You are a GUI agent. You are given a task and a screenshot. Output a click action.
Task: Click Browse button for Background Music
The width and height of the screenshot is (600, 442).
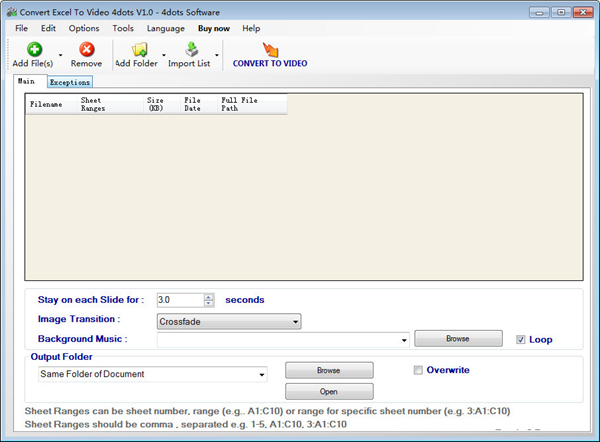click(x=457, y=339)
